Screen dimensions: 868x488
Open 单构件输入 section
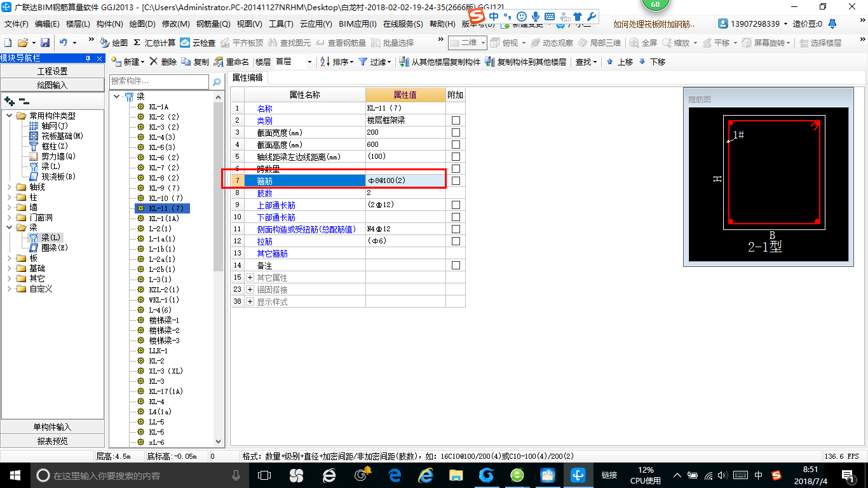point(52,427)
